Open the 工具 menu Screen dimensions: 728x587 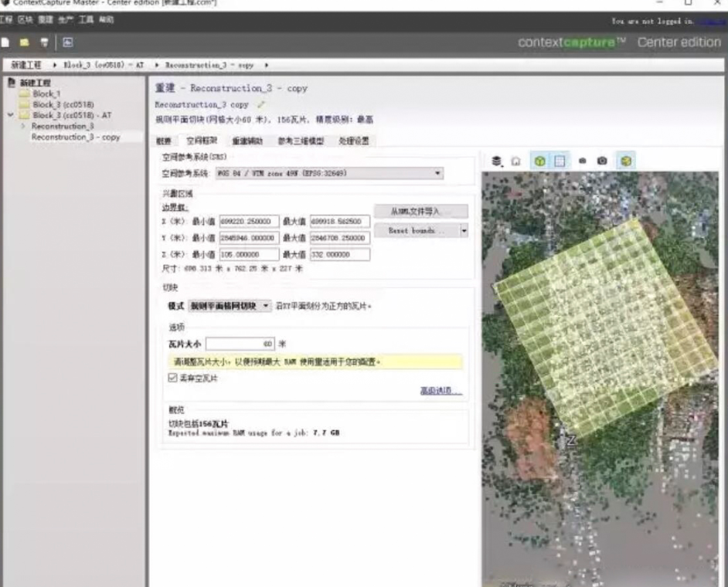pyautogui.click(x=86, y=19)
